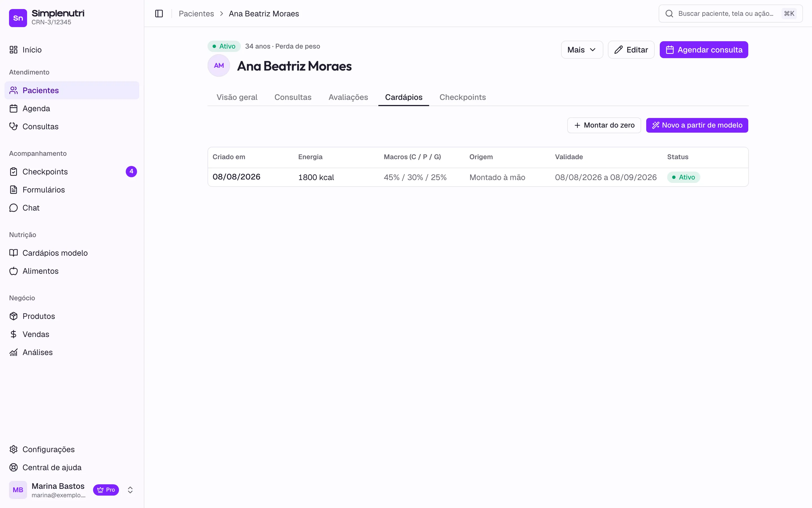
Task: Toggle the sidebar panel icon
Action: 159,14
